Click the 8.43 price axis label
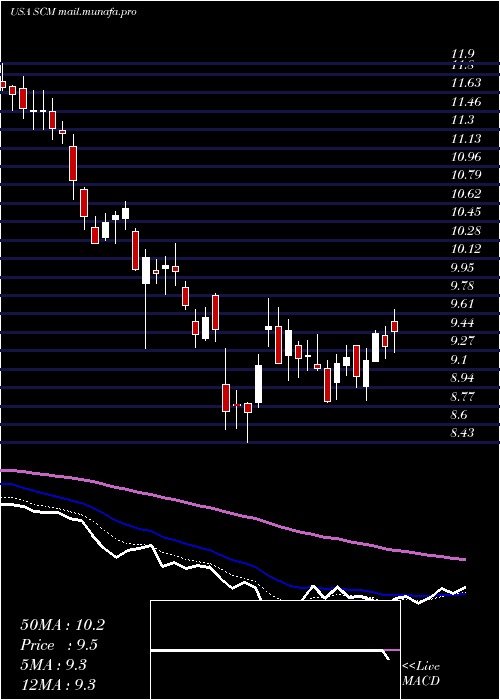Viewport: 500px width, 700px height. click(x=463, y=433)
